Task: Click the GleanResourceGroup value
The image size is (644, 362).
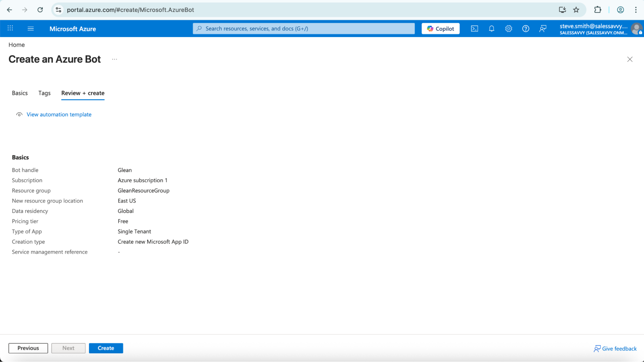Action: (143, 190)
